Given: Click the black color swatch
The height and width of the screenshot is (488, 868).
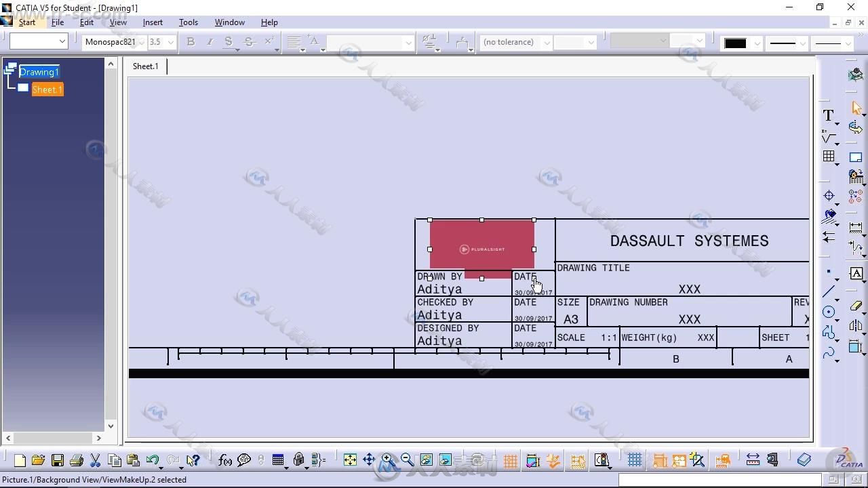Looking at the screenshot, I should (x=736, y=43).
